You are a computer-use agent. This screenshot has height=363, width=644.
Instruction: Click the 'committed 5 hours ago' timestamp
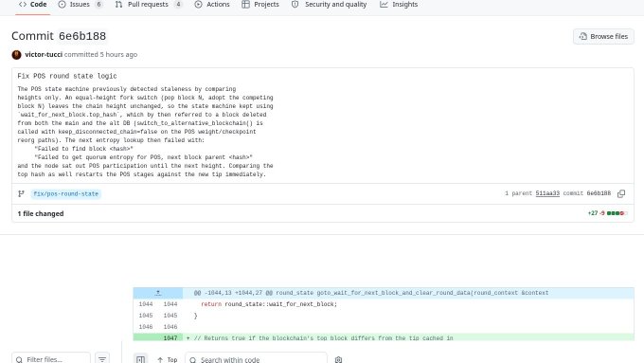(x=100, y=54)
